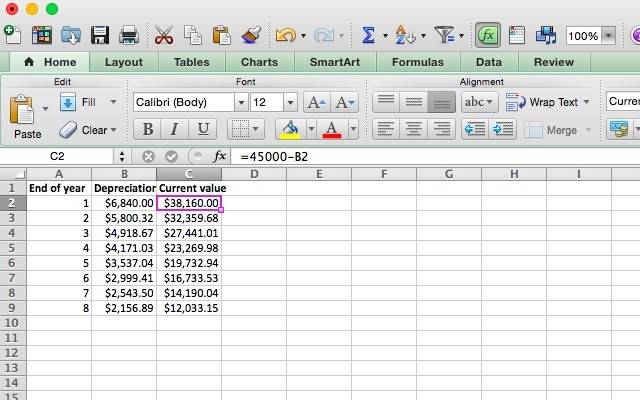Viewport: 640px width, 400px height.
Task: Open the Wrap Text dropdown arrow
Action: coord(587,102)
